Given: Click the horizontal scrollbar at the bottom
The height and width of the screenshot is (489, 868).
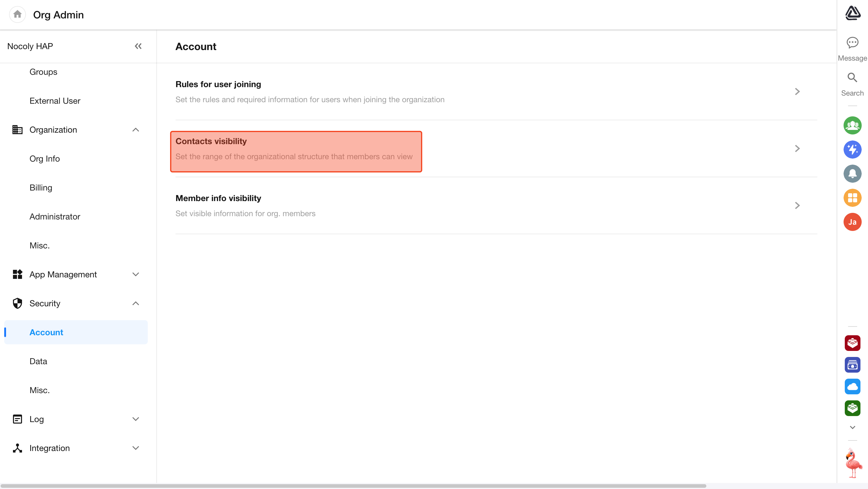Looking at the screenshot, I should pyautogui.click(x=353, y=486).
